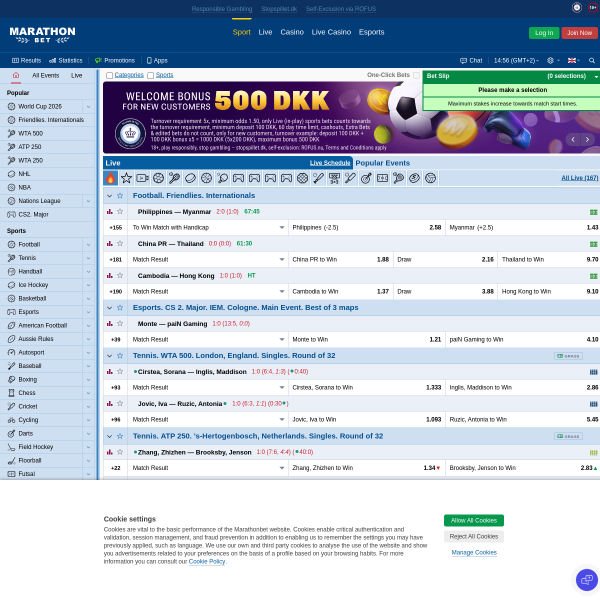Open the sidebar home icon tab
This screenshot has width=600, height=600.
(x=16, y=75)
